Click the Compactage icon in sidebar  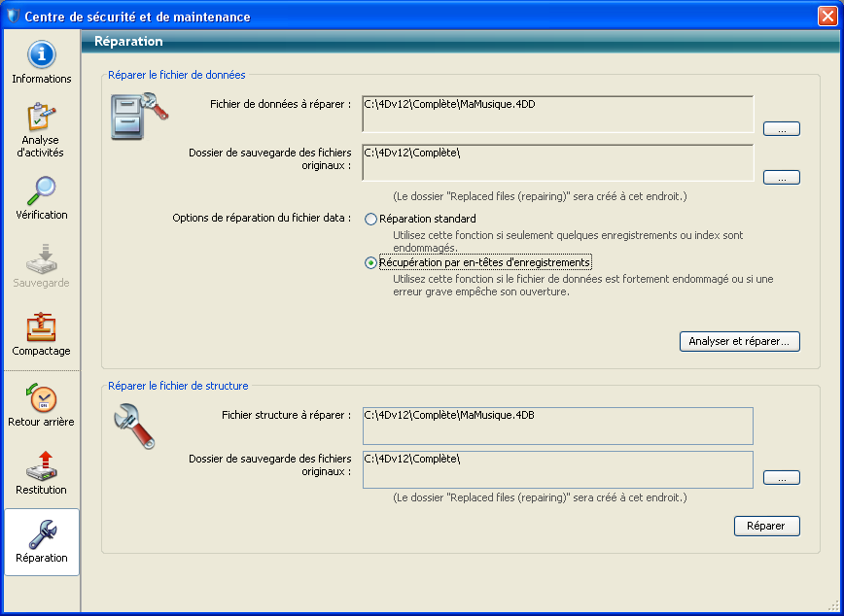pyautogui.click(x=42, y=327)
